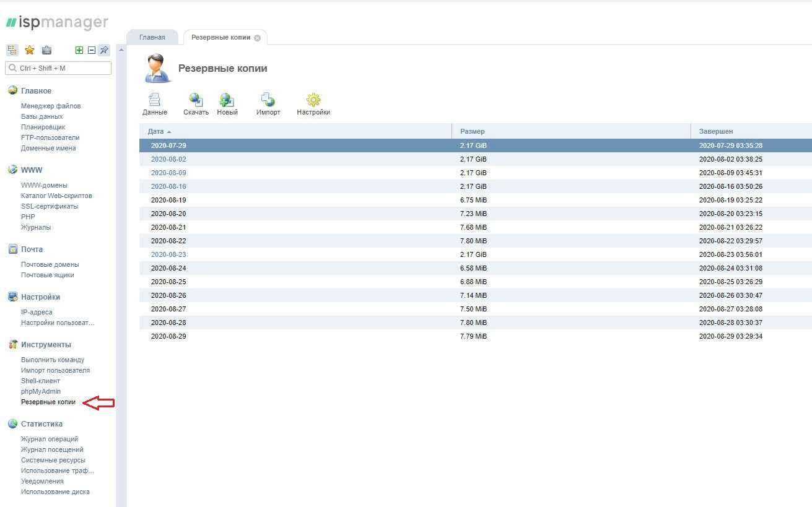Open phpMyAdmin from the sidebar
This screenshot has width=812, height=507.
[x=41, y=391]
